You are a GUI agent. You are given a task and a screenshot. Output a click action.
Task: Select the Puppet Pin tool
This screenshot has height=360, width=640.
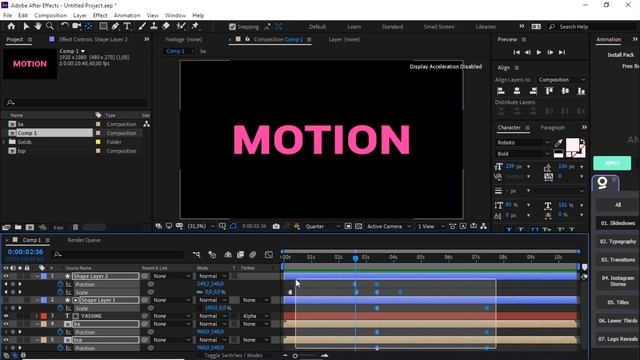coord(195,26)
